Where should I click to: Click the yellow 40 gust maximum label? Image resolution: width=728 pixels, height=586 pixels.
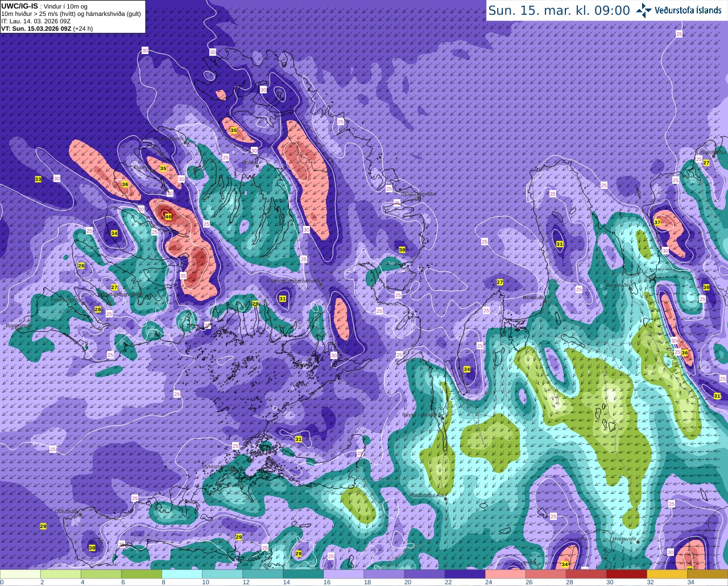[168, 217]
